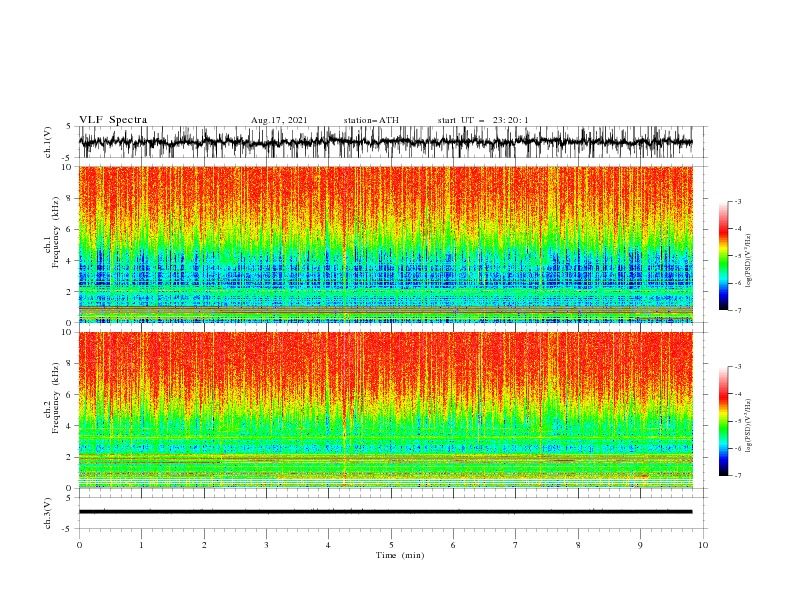Click time axis tick label "4"
This screenshot has width=792, height=612.
click(x=328, y=545)
